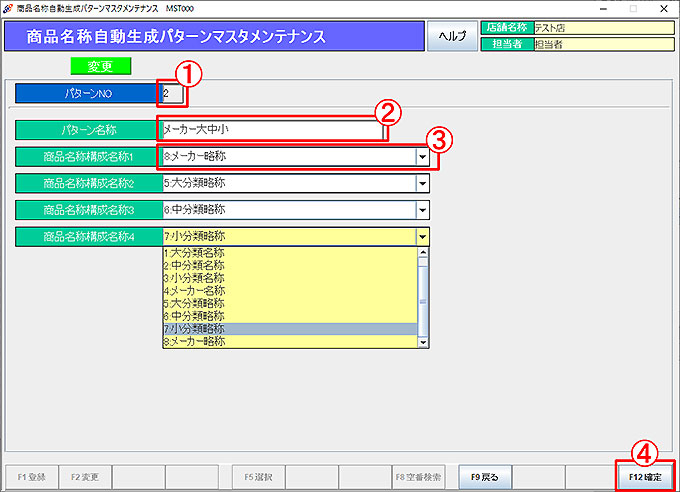680x492 pixels.
Task: Click the list scrollbar up arrow
Action: click(423, 252)
